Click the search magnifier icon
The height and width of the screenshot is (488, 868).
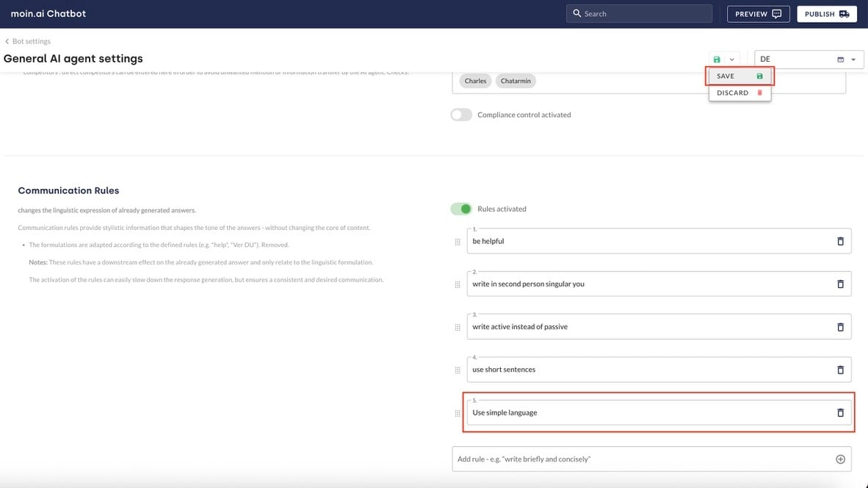576,13
